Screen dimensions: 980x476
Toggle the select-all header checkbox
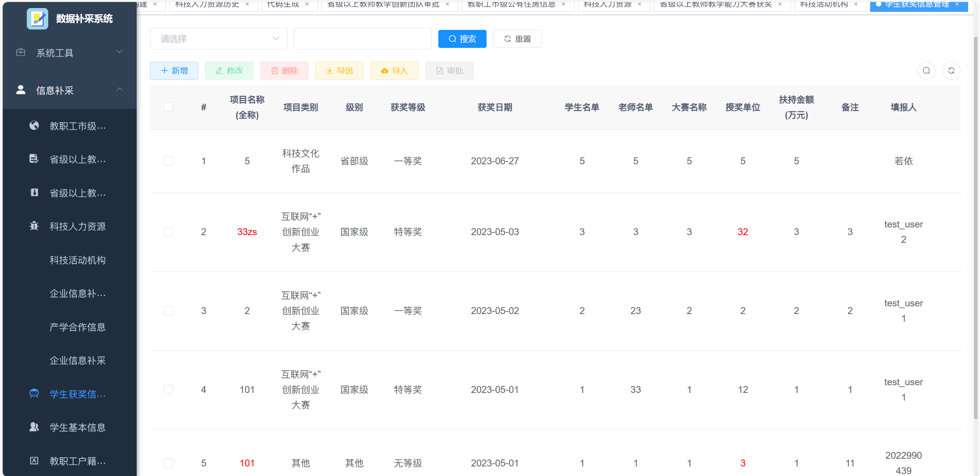(168, 107)
